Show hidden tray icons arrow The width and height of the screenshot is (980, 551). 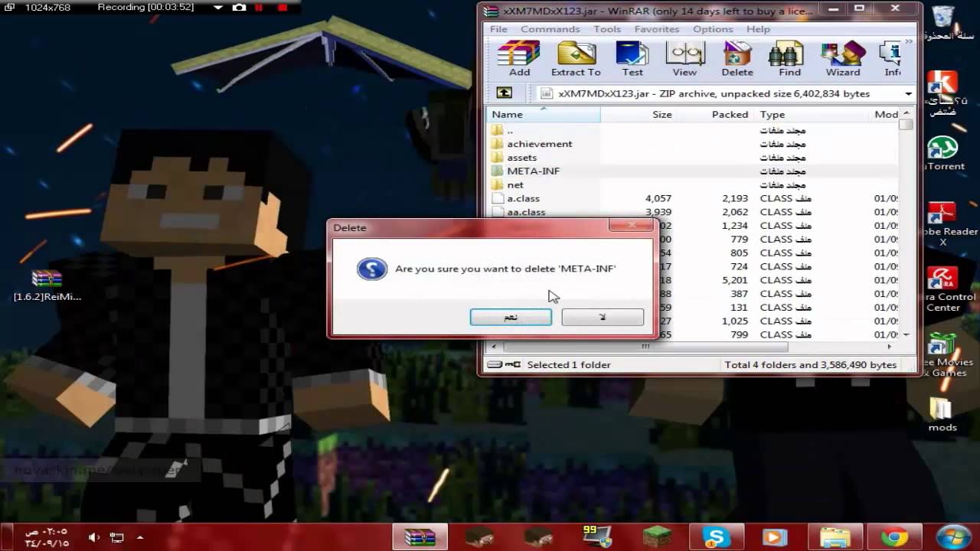point(139,537)
